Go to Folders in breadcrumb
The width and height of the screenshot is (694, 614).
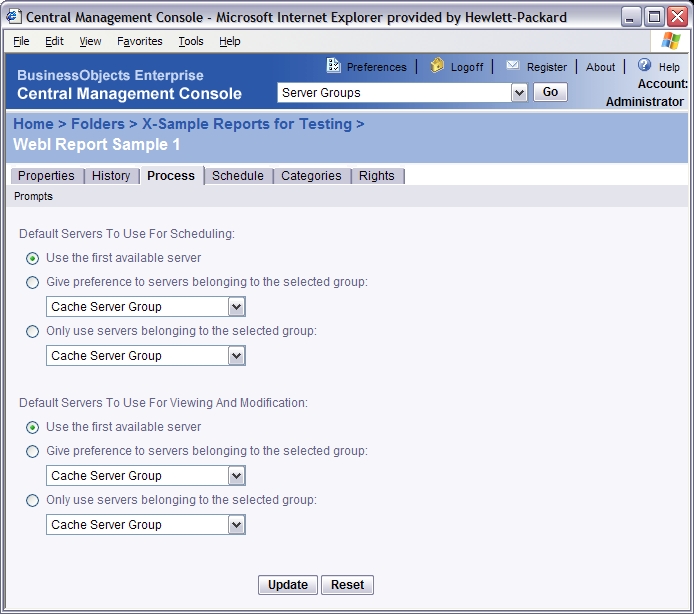click(x=98, y=124)
